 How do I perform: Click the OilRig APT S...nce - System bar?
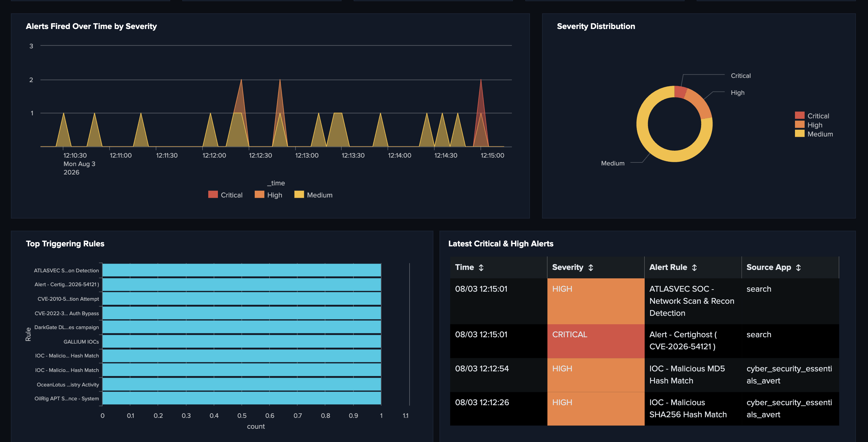pos(242,398)
